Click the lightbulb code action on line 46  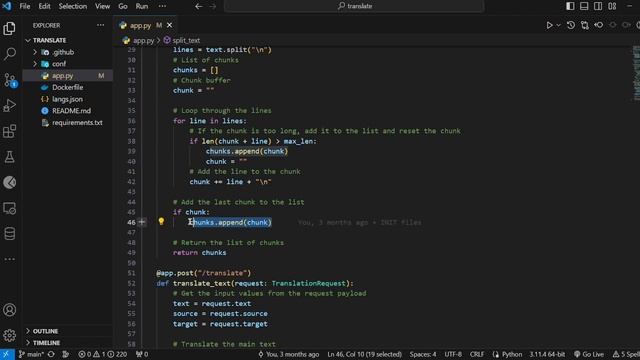[x=161, y=222]
